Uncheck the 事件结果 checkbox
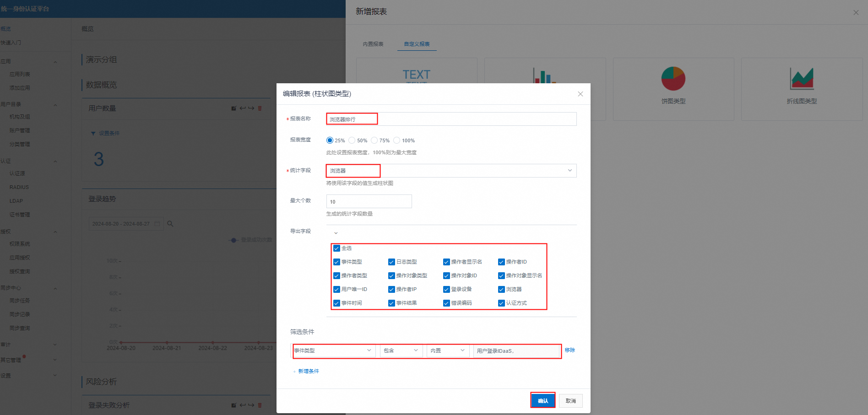 point(391,303)
